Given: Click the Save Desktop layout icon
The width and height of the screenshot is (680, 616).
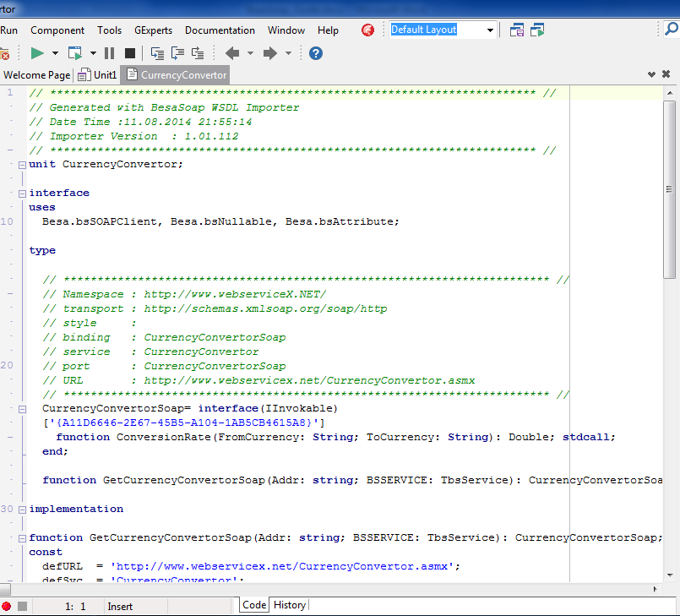Looking at the screenshot, I should pos(517,30).
